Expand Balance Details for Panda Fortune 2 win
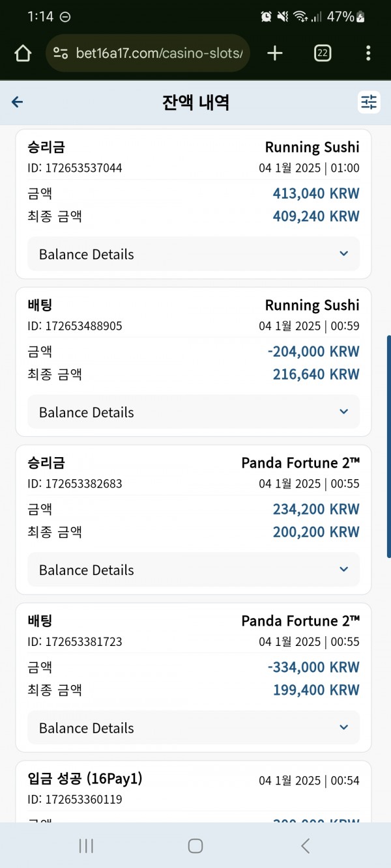The height and width of the screenshot is (868, 391). point(194,570)
